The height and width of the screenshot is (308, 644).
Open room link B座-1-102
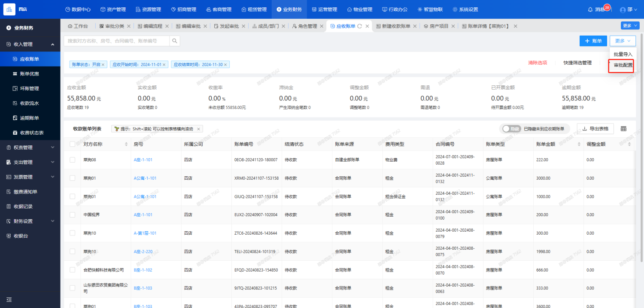(143, 270)
